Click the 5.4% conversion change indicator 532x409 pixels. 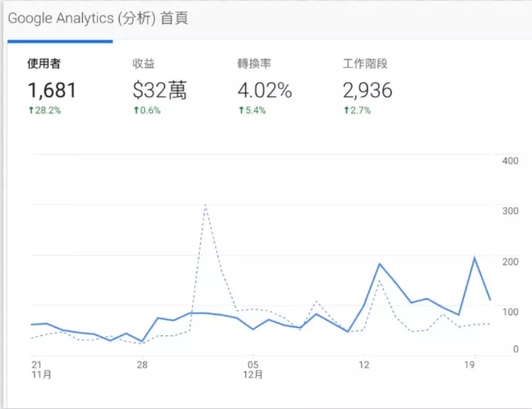[252, 110]
